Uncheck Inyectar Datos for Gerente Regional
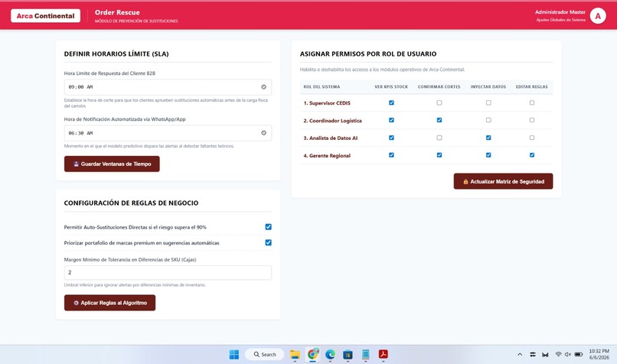 click(x=488, y=155)
